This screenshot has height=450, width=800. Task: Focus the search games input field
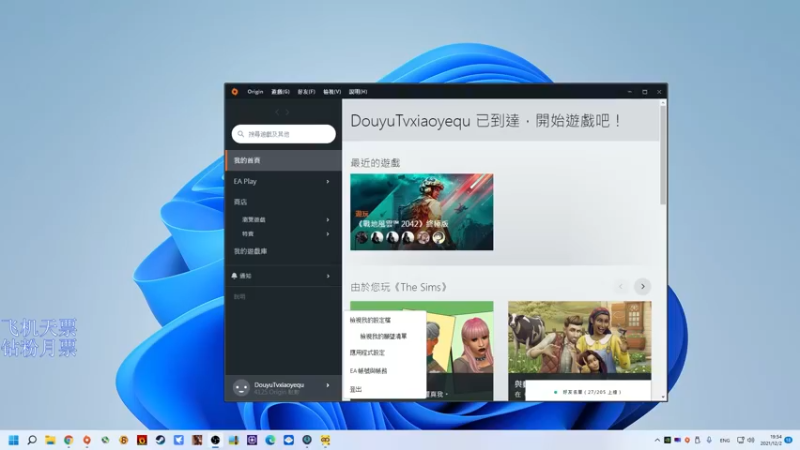[x=284, y=134]
